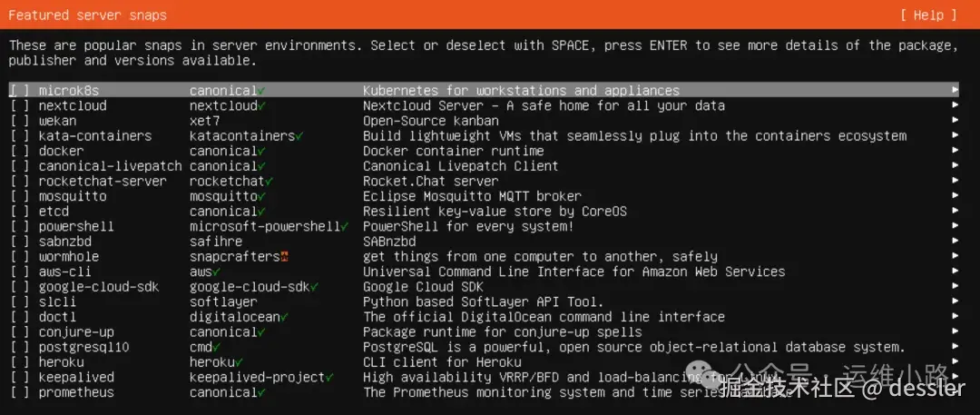Click the Featured server snaps title
Viewport: 980px width, 415px height.
point(87,15)
